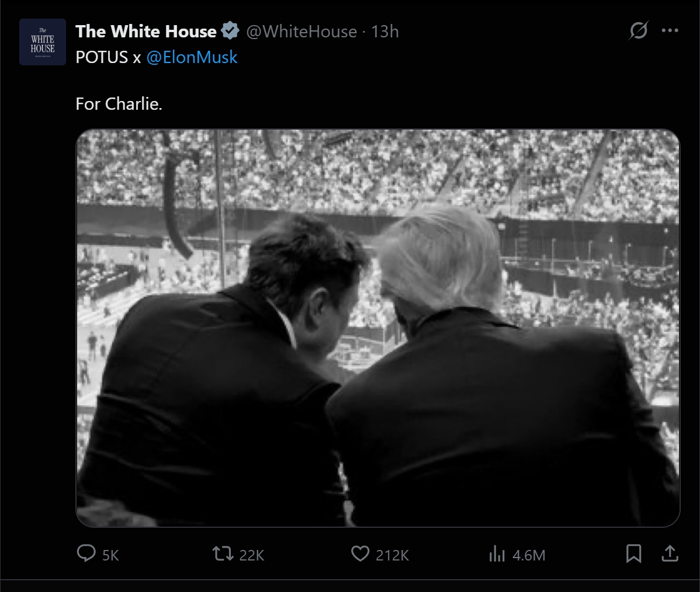Screen dimensions: 700x592
Task: Open the black-and-white stadium photo
Action: click(x=378, y=328)
